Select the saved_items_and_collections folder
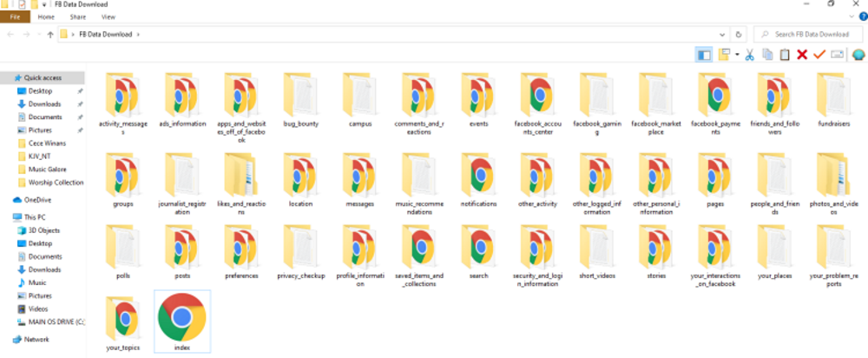This screenshot has width=868, height=358. pos(419,255)
